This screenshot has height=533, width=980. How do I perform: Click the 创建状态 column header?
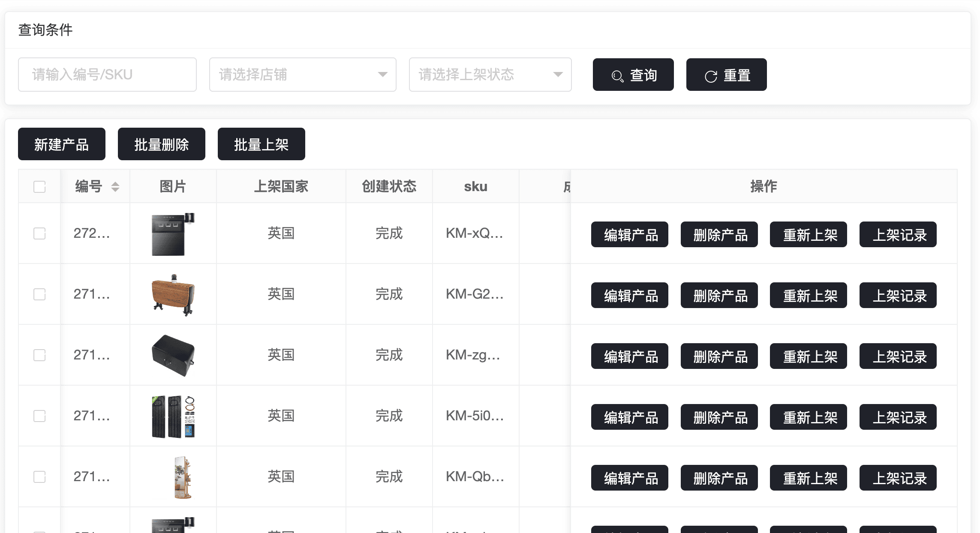[x=389, y=186]
